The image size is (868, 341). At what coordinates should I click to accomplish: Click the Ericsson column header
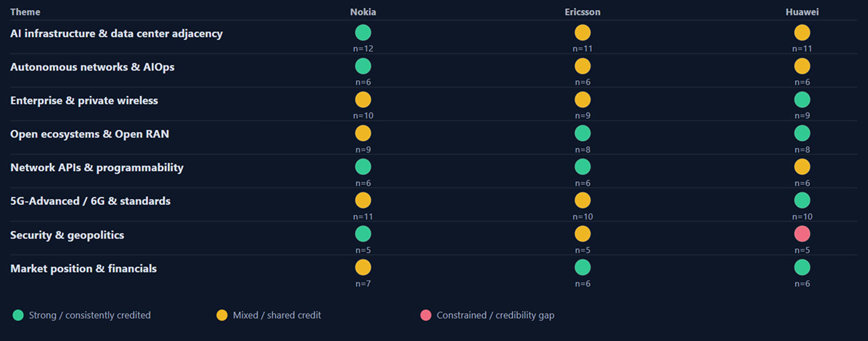pos(582,12)
